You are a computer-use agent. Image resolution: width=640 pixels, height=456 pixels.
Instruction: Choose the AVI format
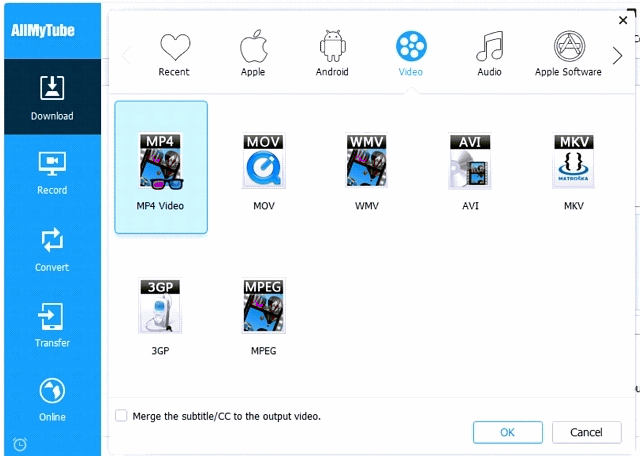point(470,171)
